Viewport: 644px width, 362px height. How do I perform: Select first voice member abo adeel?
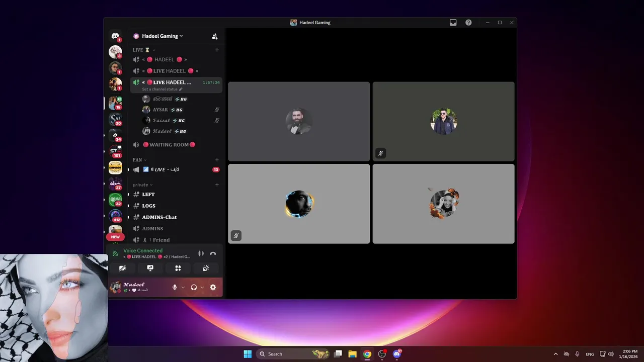pyautogui.click(x=181, y=99)
